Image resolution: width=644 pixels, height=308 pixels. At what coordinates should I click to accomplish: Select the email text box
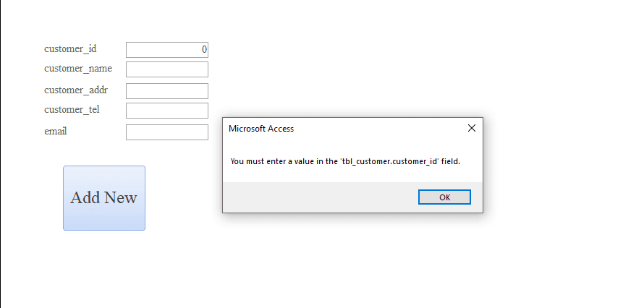tap(166, 132)
